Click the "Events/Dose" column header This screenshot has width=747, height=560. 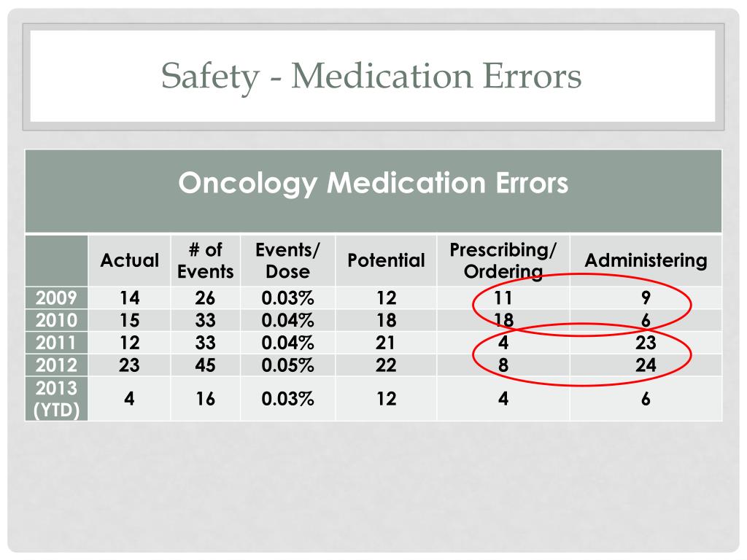coord(287,260)
